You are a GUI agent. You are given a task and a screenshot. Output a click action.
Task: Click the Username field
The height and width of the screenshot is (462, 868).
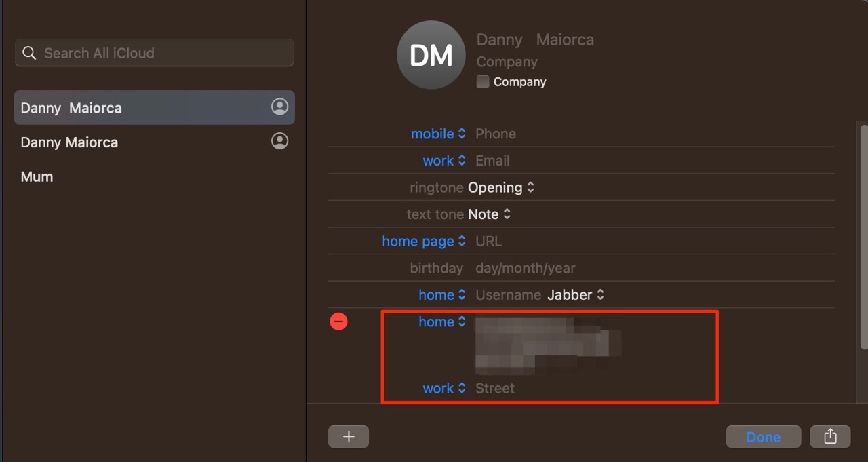pyautogui.click(x=508, y=295)
